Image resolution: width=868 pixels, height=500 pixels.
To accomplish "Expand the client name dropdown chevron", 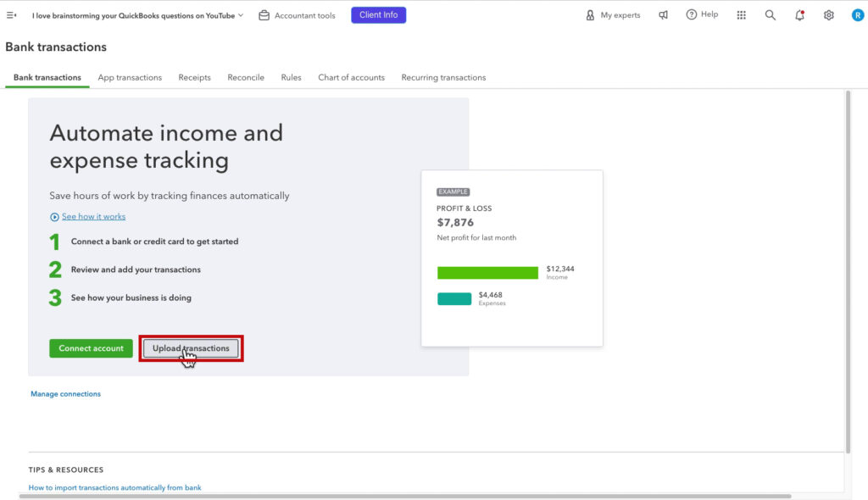I will (240, 14).
